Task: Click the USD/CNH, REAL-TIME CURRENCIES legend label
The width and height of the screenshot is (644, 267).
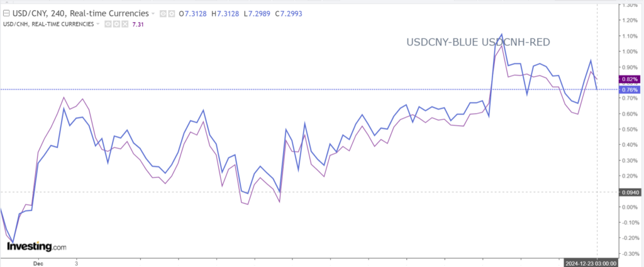Action: point(48,24)
